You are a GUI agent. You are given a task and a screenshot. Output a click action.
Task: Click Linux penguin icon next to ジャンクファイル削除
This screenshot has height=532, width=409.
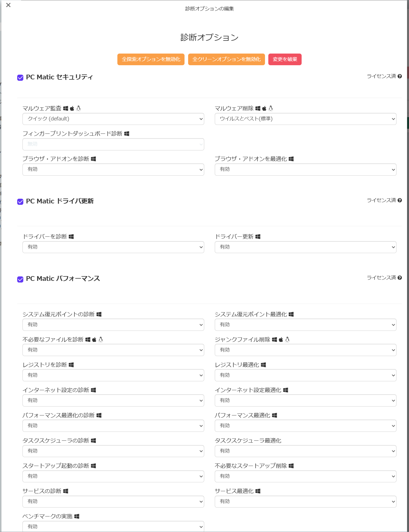pos(287,339)
